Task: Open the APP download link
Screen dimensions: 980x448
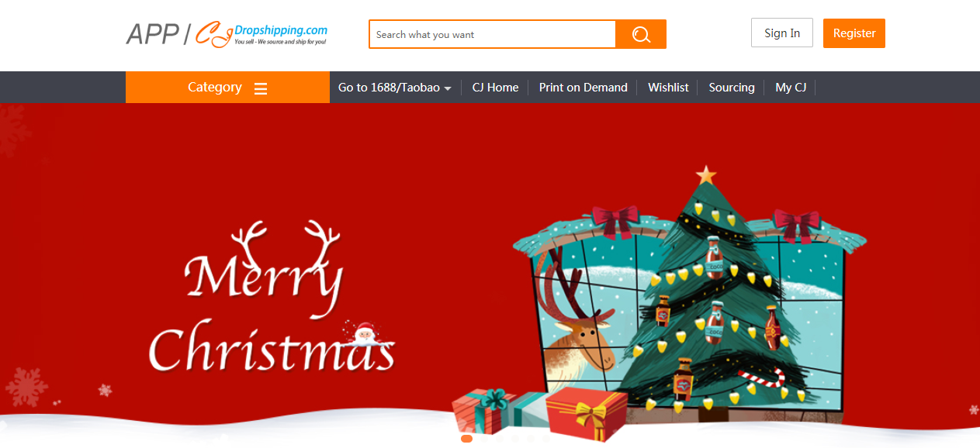Action: pos(152,34)
